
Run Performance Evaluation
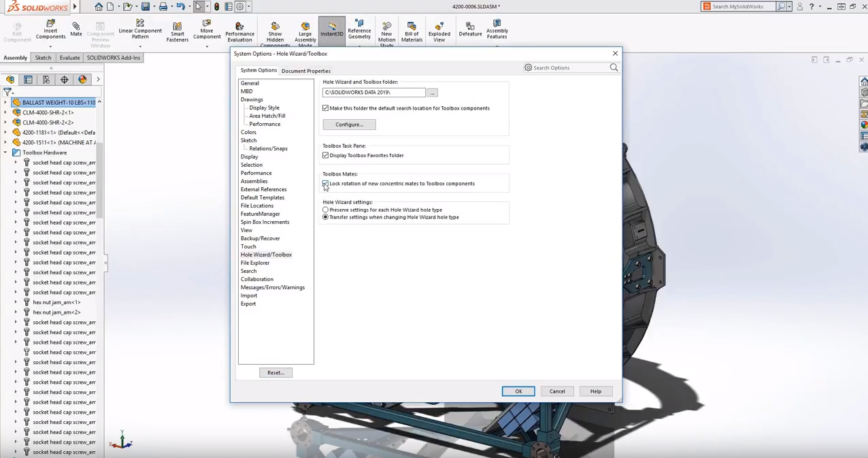pos(239,33)
